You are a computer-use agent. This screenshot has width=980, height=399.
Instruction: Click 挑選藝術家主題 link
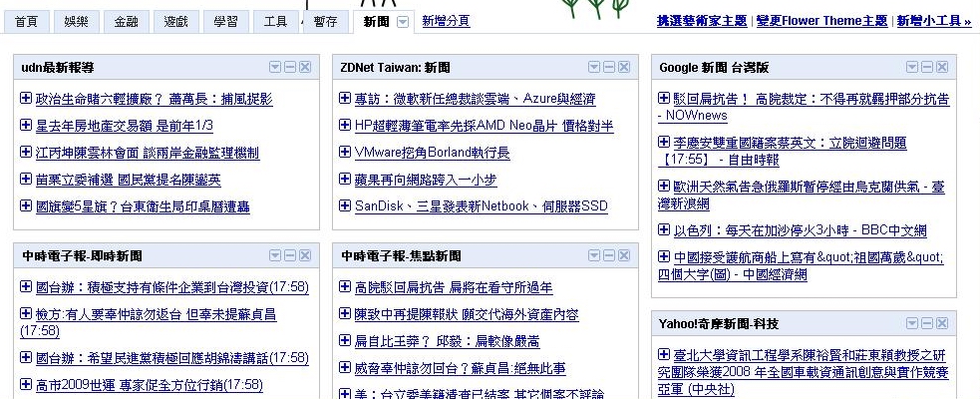point(702,21)
